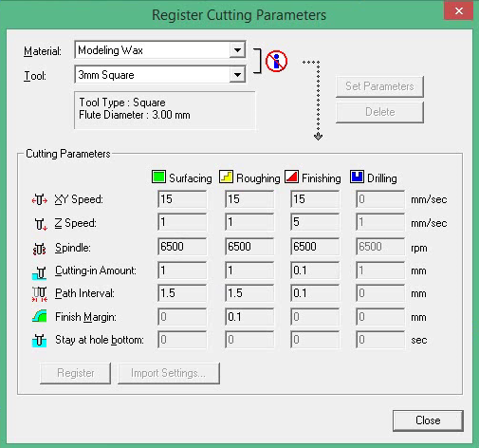
Task: Select the Finishing Path Interval field
Action: click(315, 293)
